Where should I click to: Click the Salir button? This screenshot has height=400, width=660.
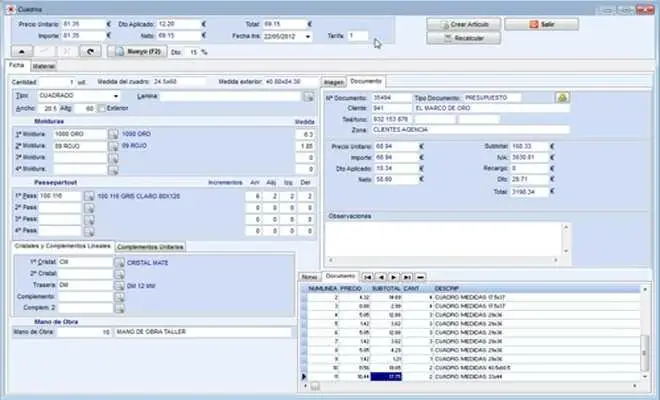pos(541,24)
